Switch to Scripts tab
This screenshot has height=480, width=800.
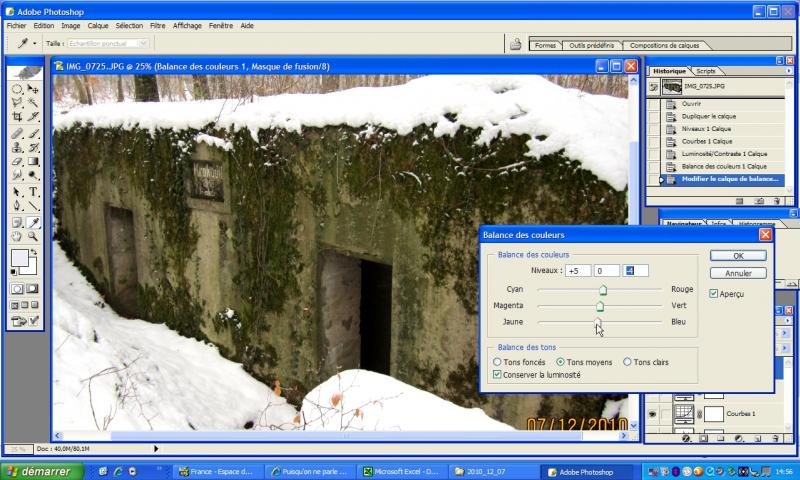pyautogui.click(x=706, y=71)
